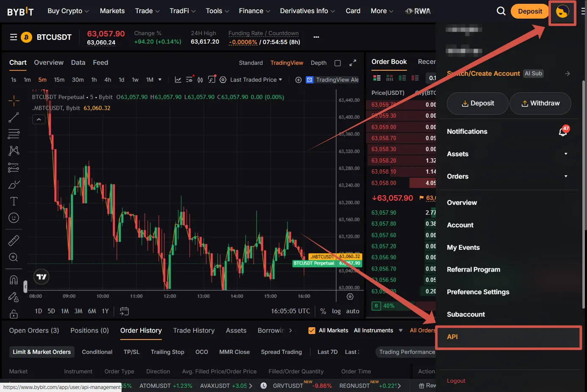
Task: Open the emoji icons tool
Action: [x=14, y=218]
